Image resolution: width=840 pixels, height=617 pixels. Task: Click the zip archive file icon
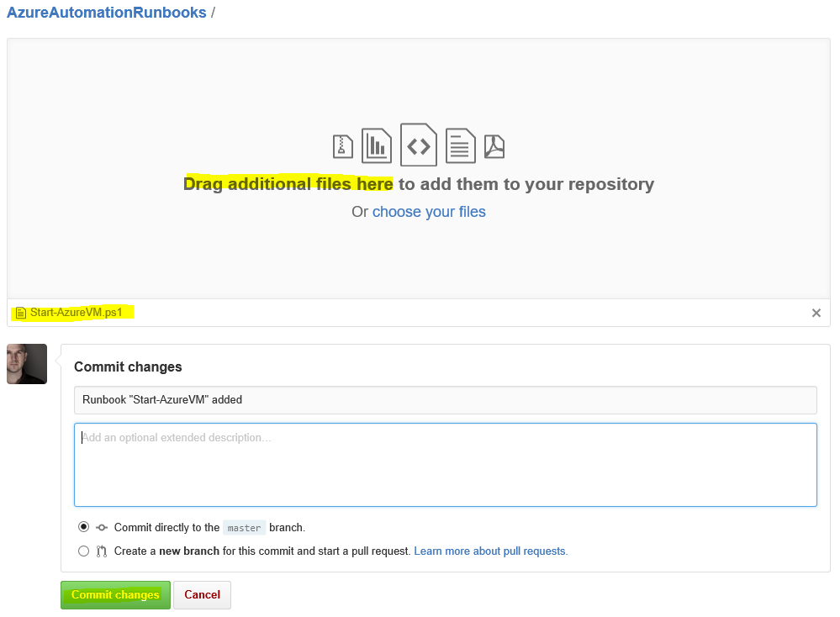tap(342, 146)
